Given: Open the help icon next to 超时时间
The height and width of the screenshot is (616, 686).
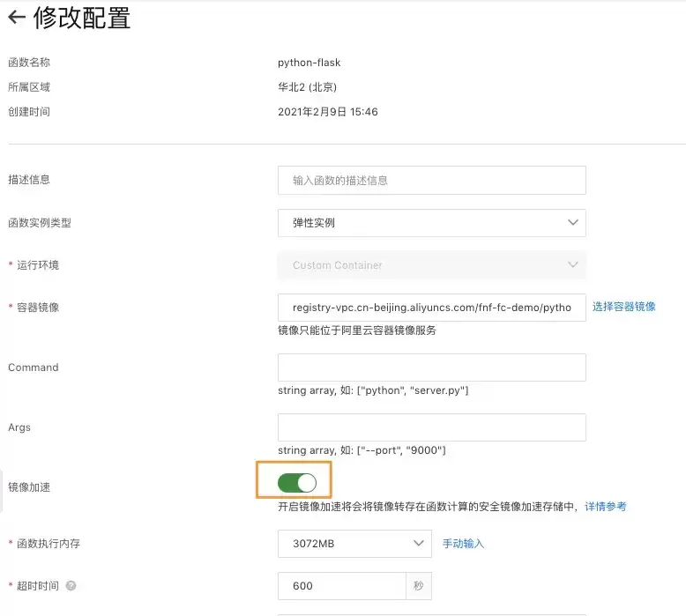Looking at the screenshot, I should tap(71, 585).
